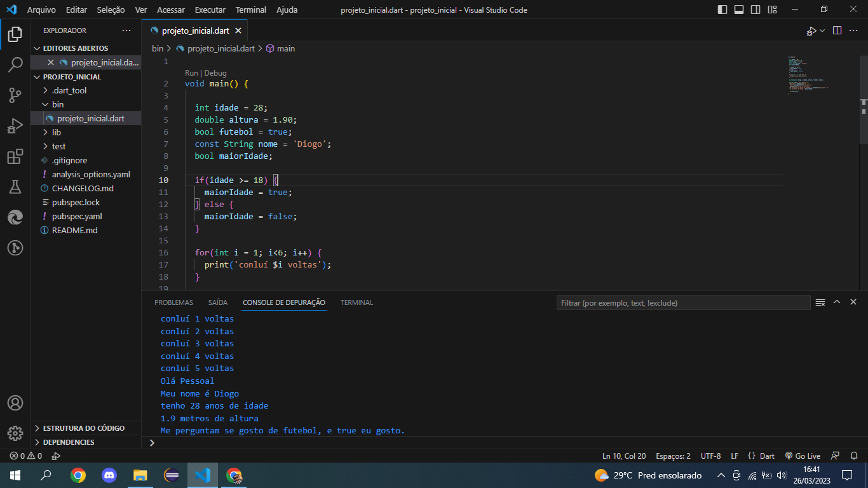The width and height of the screenshot is (868, 488).
Task: Open the customize layout icon
Action: tap(772, 10)
